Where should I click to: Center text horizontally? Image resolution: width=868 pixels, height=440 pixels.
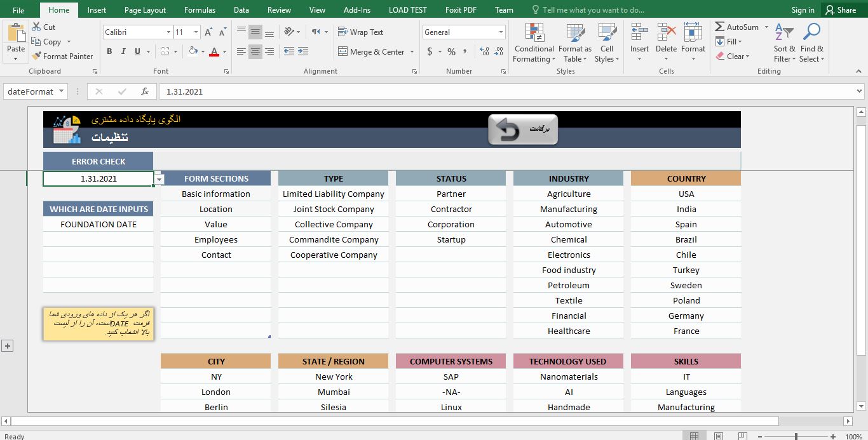255,51
